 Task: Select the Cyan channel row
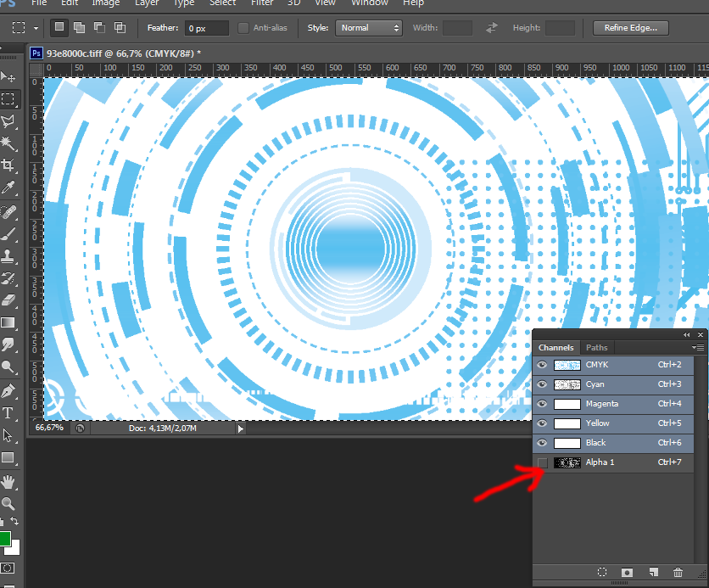(x=612, y=384)
